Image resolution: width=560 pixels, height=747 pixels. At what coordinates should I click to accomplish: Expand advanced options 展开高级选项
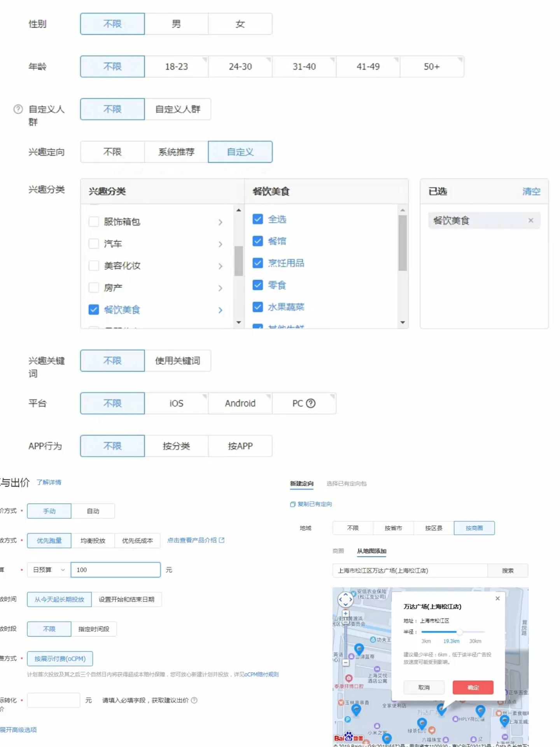pos(18,730)
